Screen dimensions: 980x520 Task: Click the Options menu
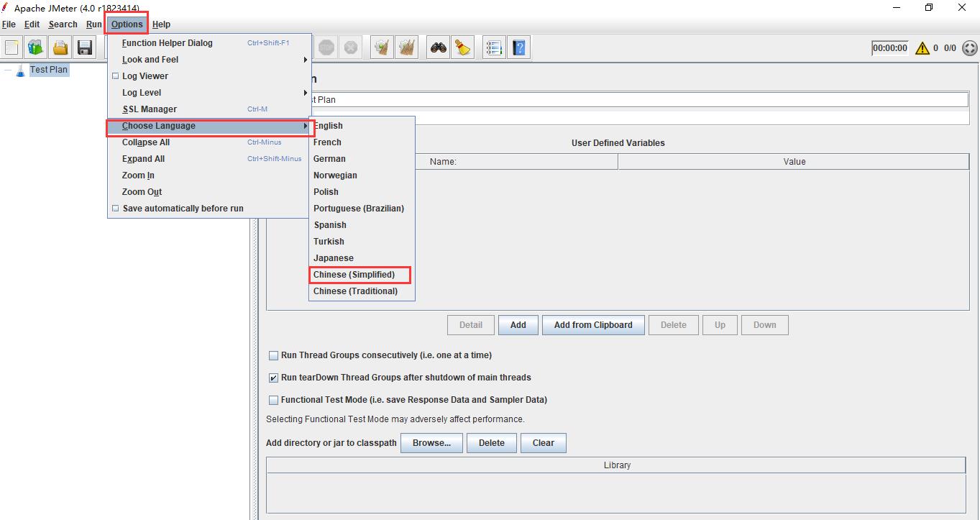127,24
